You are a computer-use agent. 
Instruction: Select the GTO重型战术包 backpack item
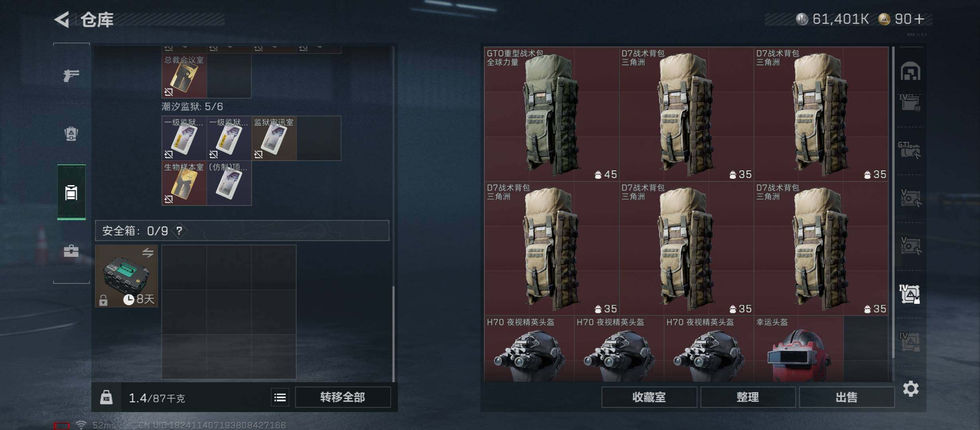click(x=552, y=114)
